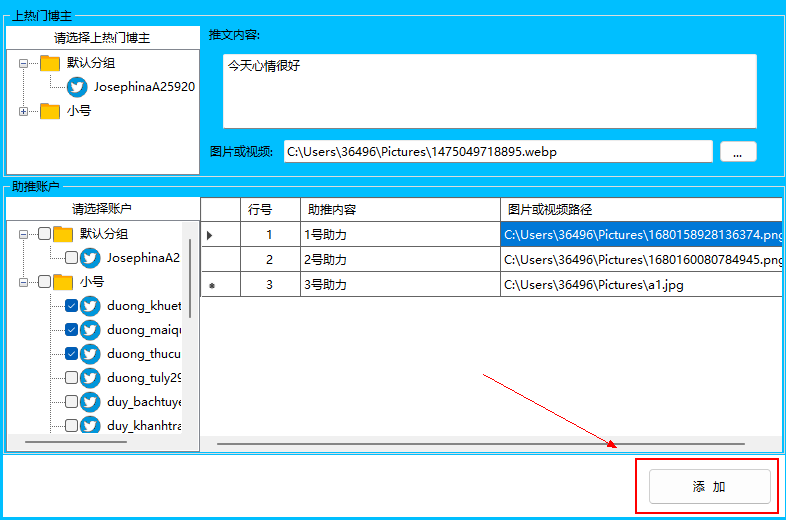Click in the 推文内容 text box
786x520 pixels.
489,91
